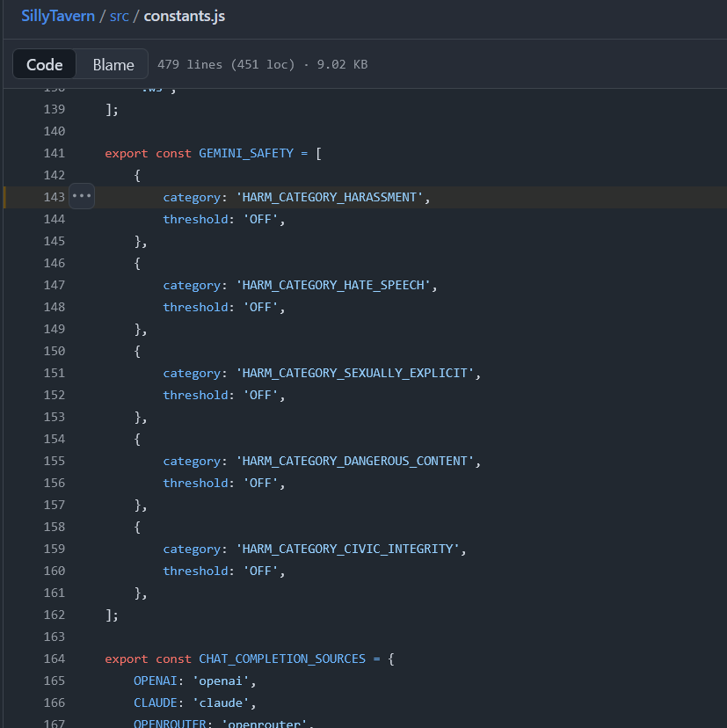This screenshot has width=727, height=728.
Task: Select line number 141
Action: (55, 153)
